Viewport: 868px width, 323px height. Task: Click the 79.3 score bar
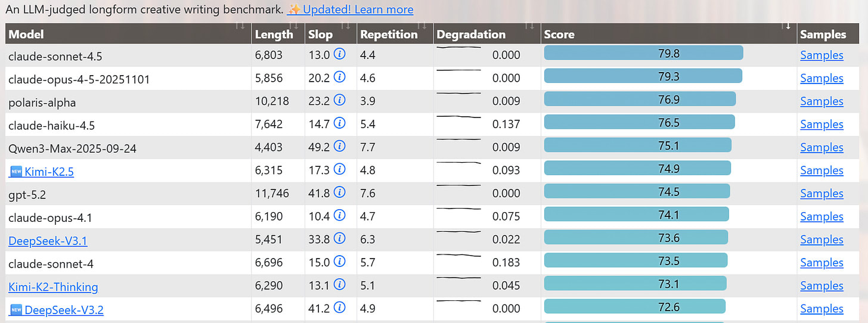(643, 76)
